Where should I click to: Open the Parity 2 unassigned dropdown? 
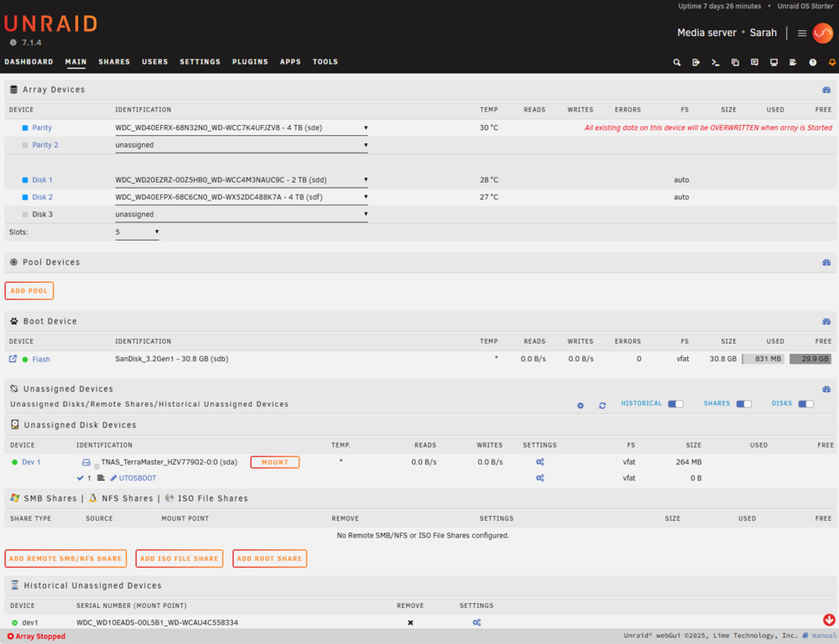click(242, 145)
